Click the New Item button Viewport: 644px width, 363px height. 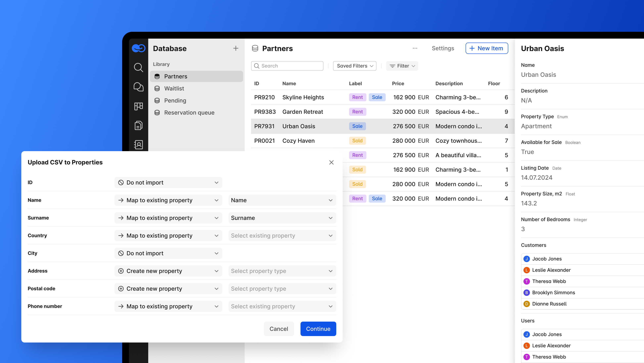(x=486, y=48)
